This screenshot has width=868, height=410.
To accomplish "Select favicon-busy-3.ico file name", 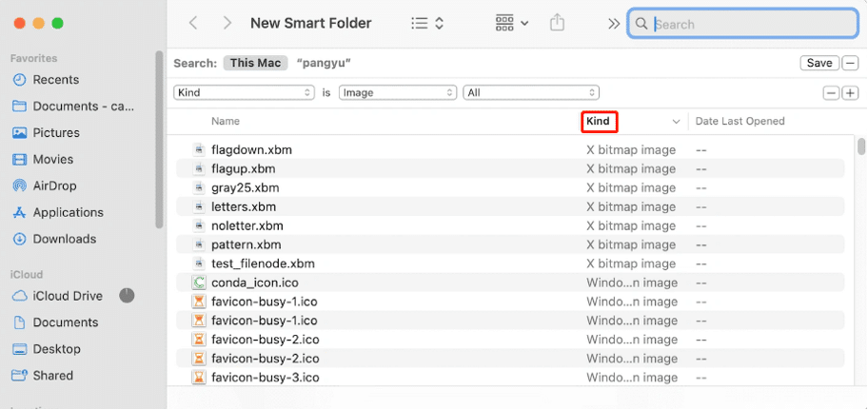I will pos(266,378).
